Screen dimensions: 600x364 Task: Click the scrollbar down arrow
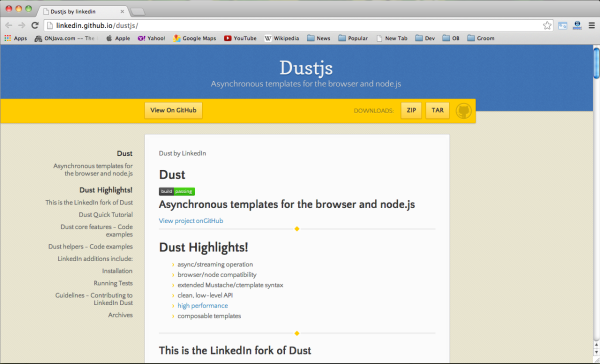[x=596, y=353]
